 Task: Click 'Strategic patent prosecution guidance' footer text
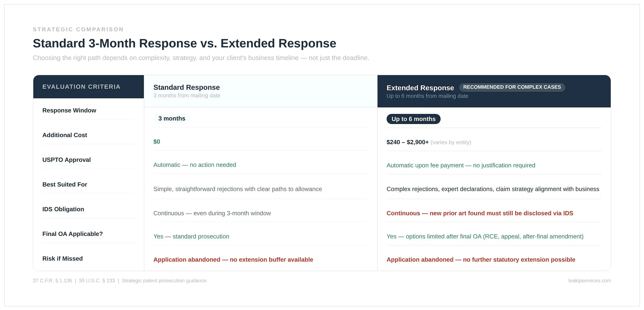point(164,281)
